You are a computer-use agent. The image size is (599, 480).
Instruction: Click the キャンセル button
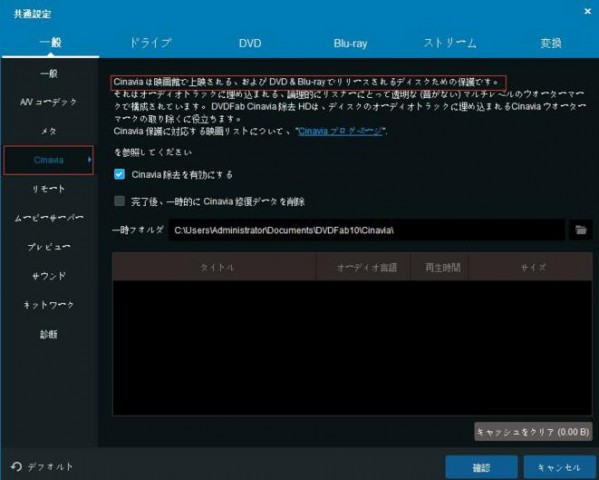pyautogui.click(x=560, y=467)
